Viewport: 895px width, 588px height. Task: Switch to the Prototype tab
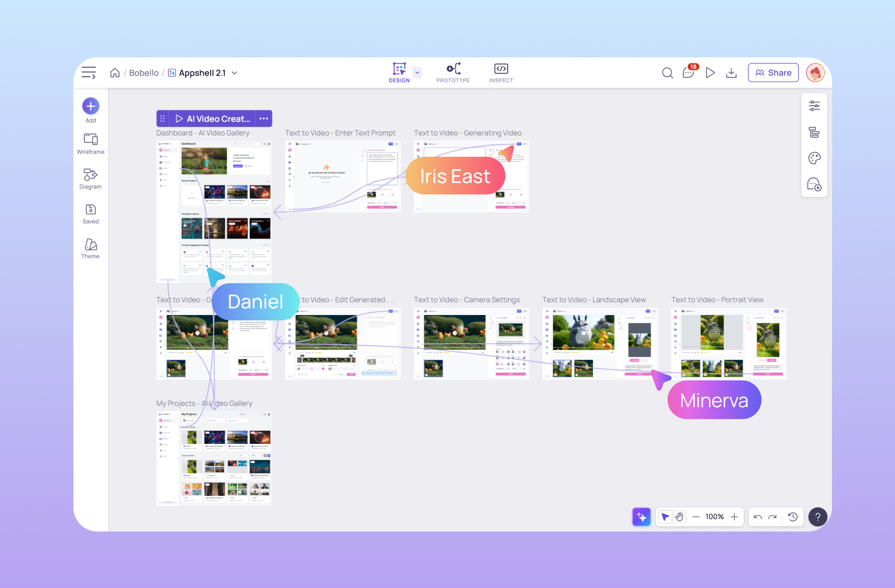click(453, 73)
